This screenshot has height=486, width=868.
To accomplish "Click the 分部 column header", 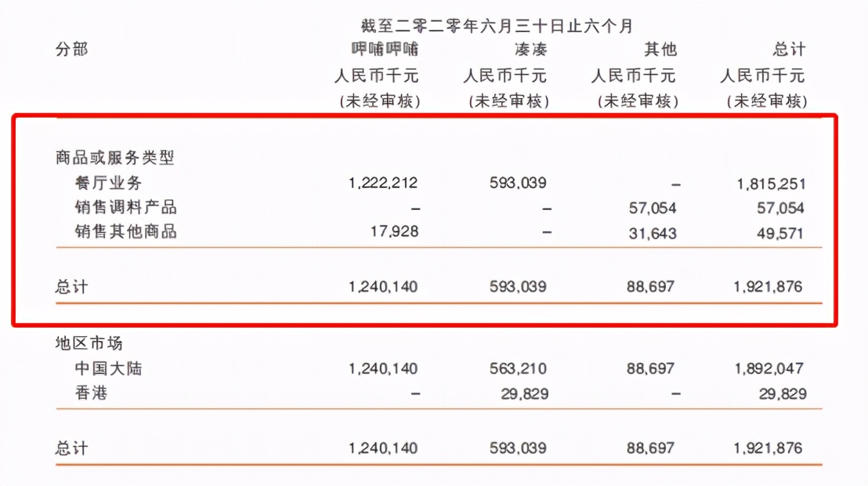I will coord(71,50).
